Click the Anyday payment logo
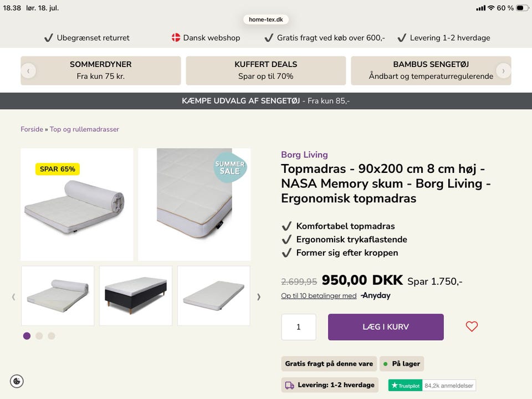 pyautogui.click(x=376, y=295)
